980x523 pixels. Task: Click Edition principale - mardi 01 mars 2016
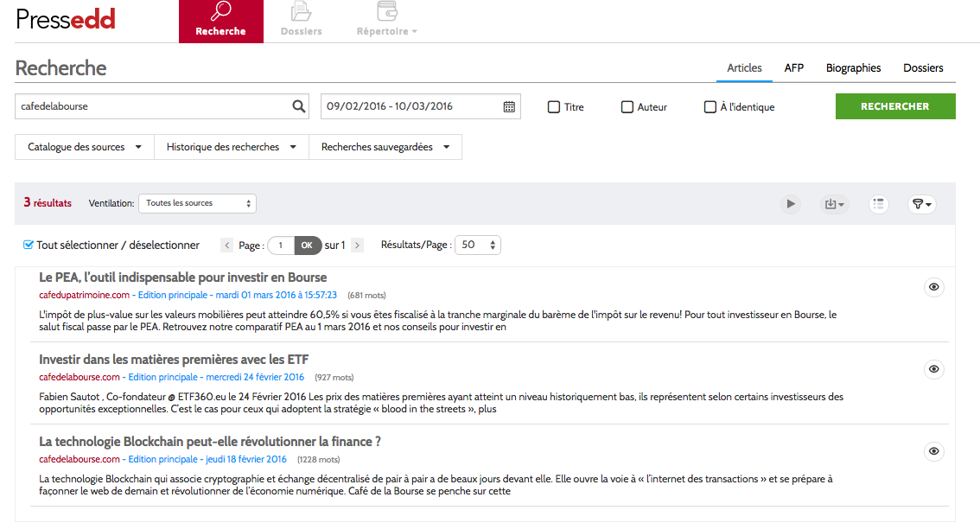pos(238,295)
